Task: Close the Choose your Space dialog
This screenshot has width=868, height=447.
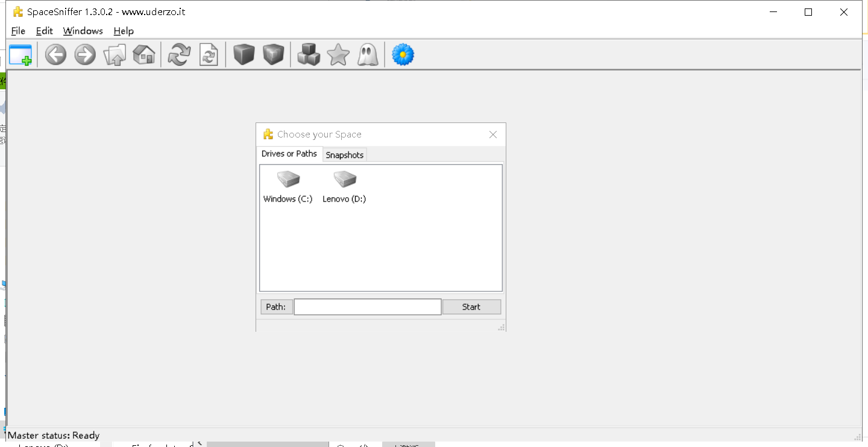Action: (x=493, y=135)
